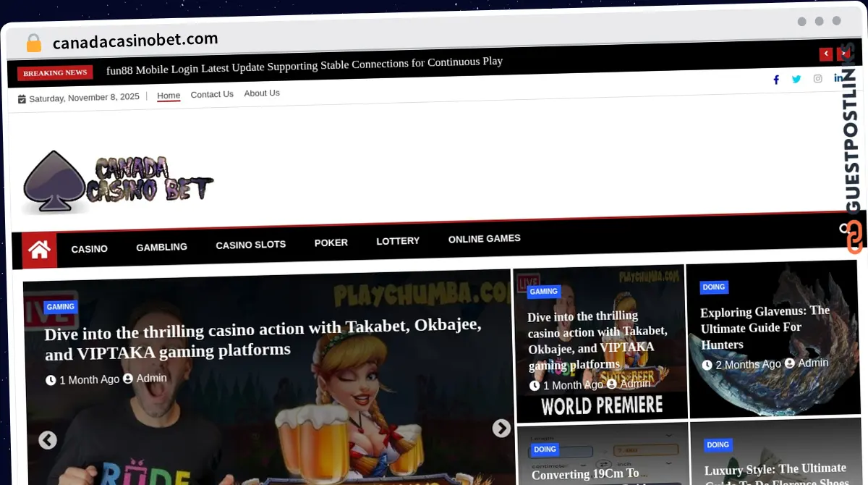Go back with slider left arrow
The image size is (868, 485).
tap(48, 440)
